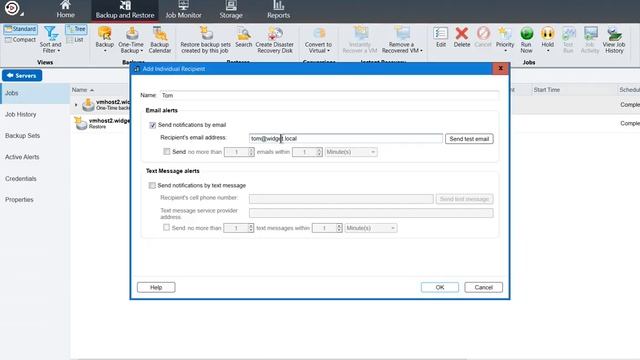Open the Backup Calendar
Image resolution: width=640 pixels, height=360 pixels.
(x=160, y=40)
